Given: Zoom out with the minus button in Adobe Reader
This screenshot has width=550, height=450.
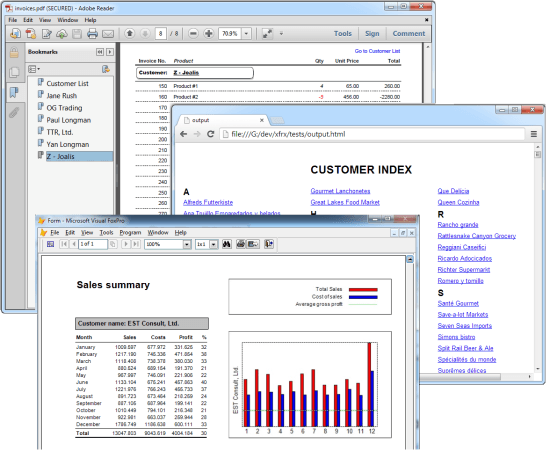Looking at the screenshot, I should tap(193, 33).
